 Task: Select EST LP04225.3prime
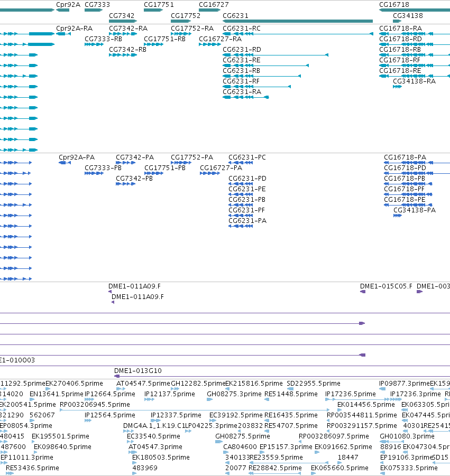tap(211, 426)
